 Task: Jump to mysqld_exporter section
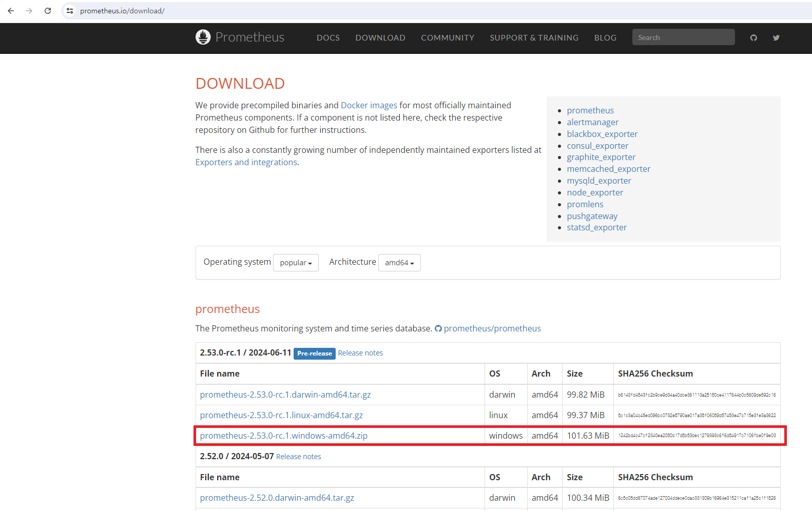point(599,181)
